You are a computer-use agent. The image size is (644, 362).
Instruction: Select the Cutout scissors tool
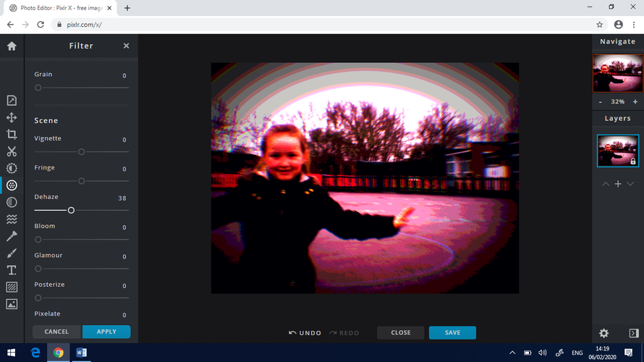point(12,151)
